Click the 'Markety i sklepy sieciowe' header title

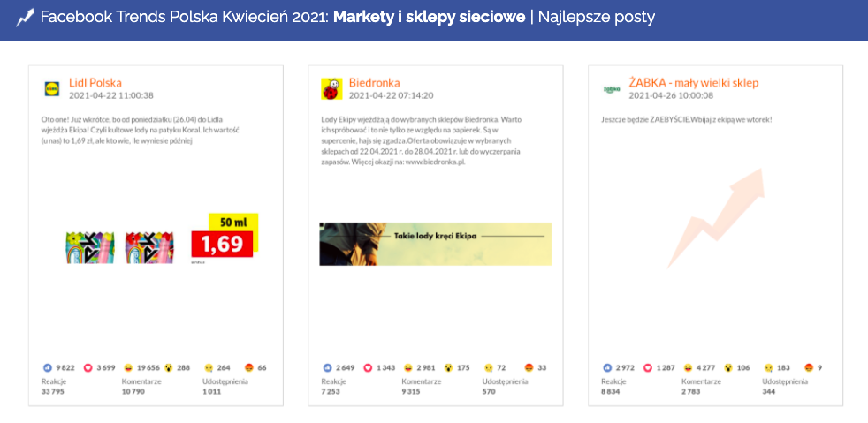click(429, 19)
